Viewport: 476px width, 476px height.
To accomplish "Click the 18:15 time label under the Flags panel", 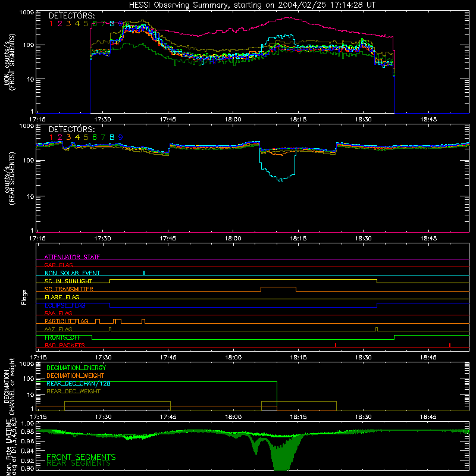I will pos(298,358).
